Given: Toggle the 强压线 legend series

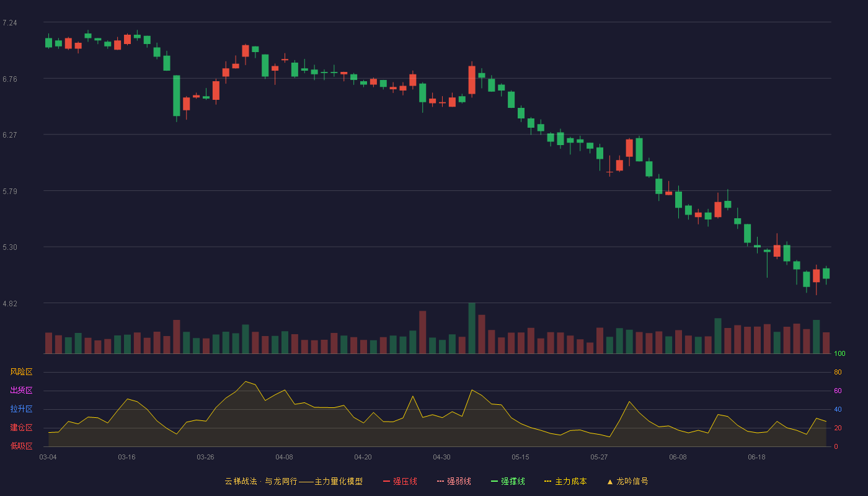Looking at the screenshot, I should (x=400, y=481).
